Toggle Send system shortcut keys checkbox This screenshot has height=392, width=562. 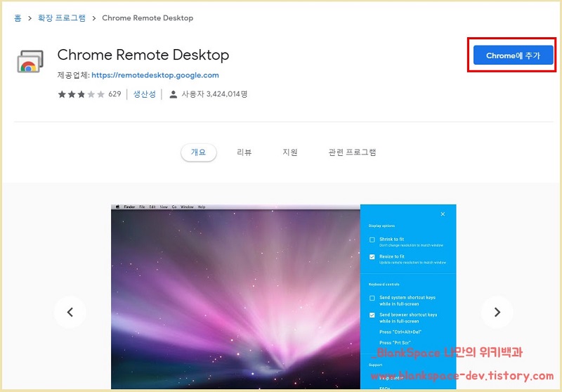(372, 298)
